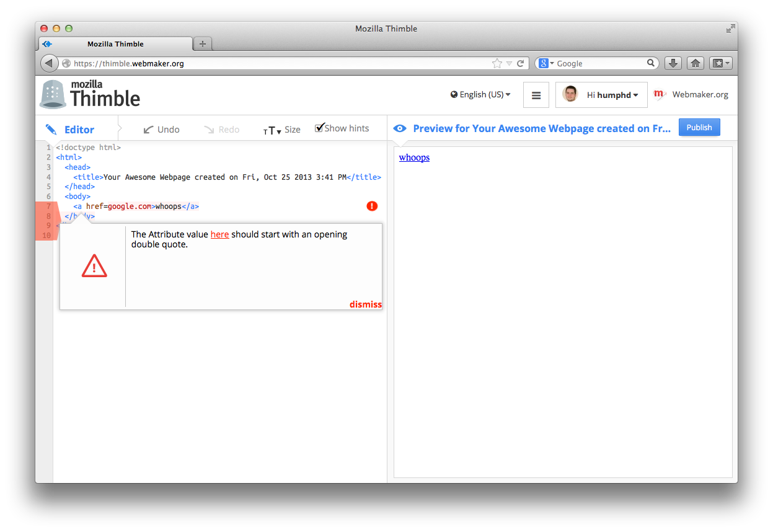Screen dimensions: 773x532
Task: Click the title text on line 4
Action: [x=225, y=177]
